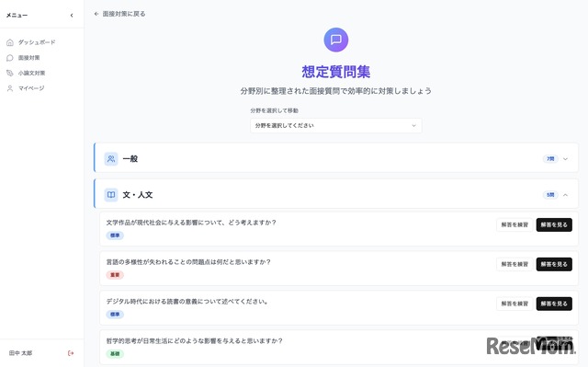Click the 一般 section header
Screen dimensions: 588x367
(336, 157)
